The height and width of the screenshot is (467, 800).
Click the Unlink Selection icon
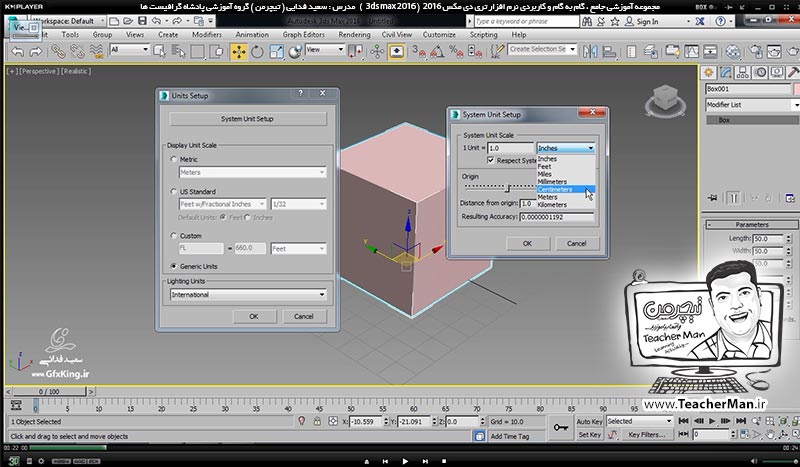coord(77,52)
